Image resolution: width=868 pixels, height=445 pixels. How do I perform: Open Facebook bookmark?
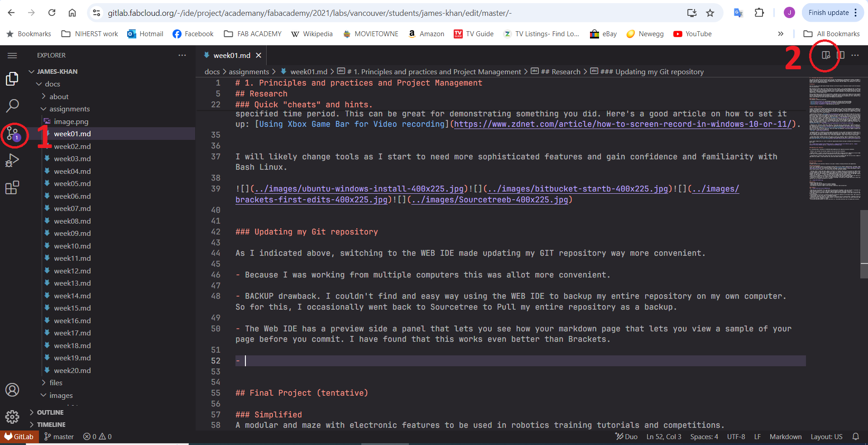coord(193,34)
